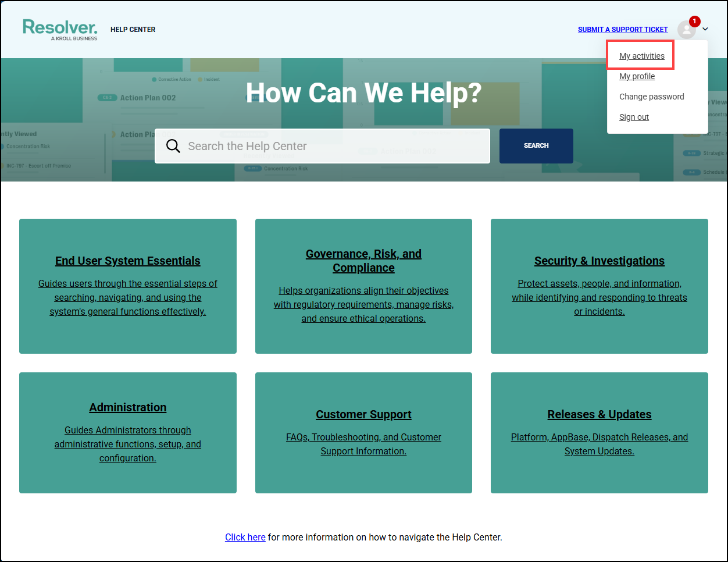
Task: Click the SEARCH button
Action: point(536,146)
